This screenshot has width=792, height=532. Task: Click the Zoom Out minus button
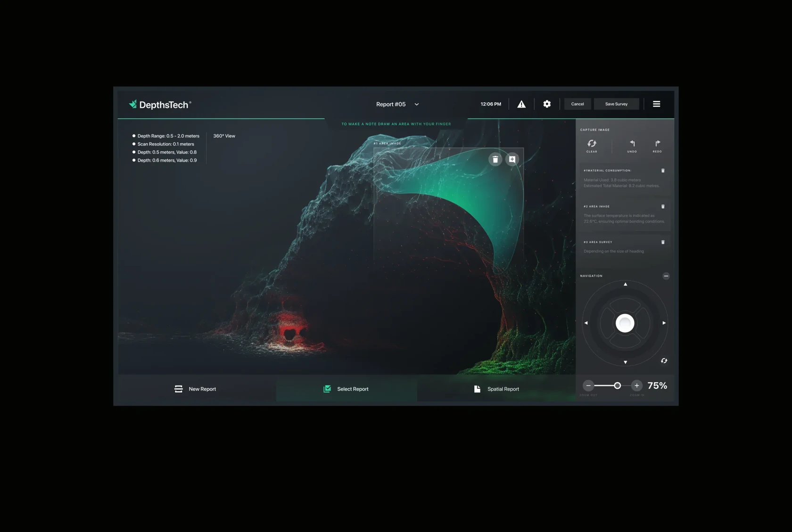(x=588, y=385)
